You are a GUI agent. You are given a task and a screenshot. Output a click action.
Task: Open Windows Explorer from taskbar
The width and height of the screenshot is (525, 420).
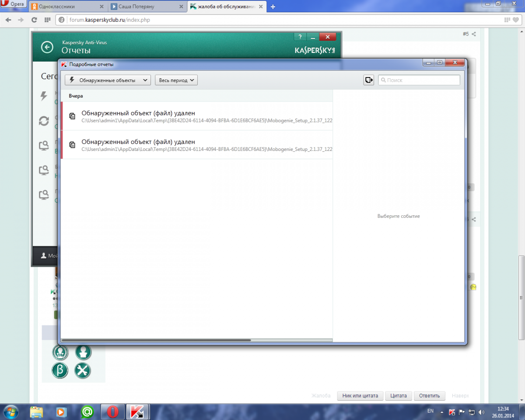tap(37, 412)
